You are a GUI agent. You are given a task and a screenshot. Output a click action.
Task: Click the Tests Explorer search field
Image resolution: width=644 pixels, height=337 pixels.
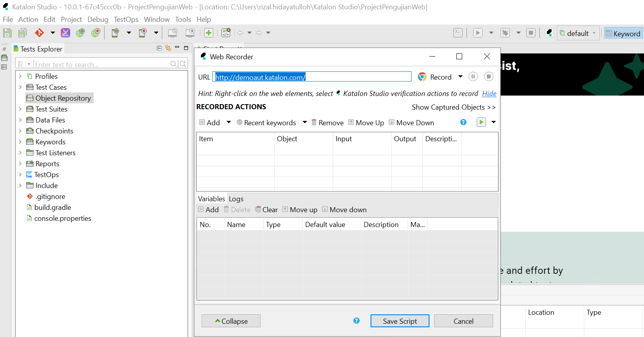click(x=101, y=64)
